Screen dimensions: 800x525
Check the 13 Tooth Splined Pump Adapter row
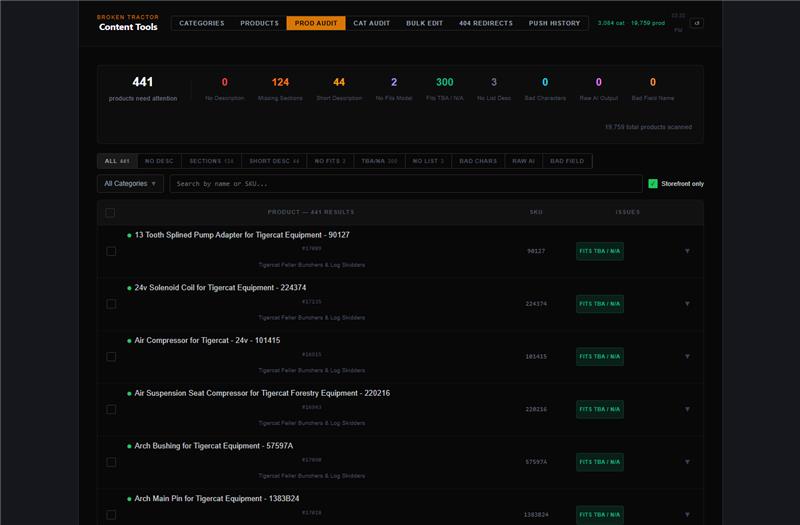point(111,251)
